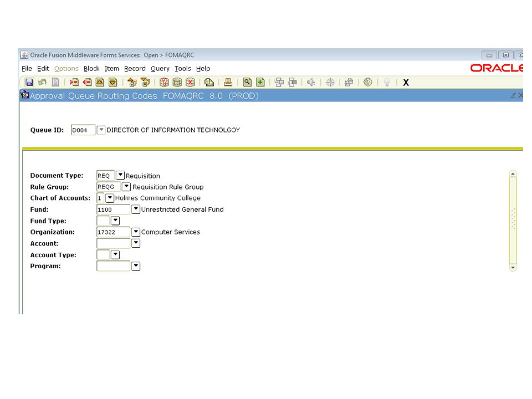Screen dimensions: 532x399
Task: Click 'DIRECTOR OF INFORMATION TECHNOLGOY' text
Action: click(173, 130)
